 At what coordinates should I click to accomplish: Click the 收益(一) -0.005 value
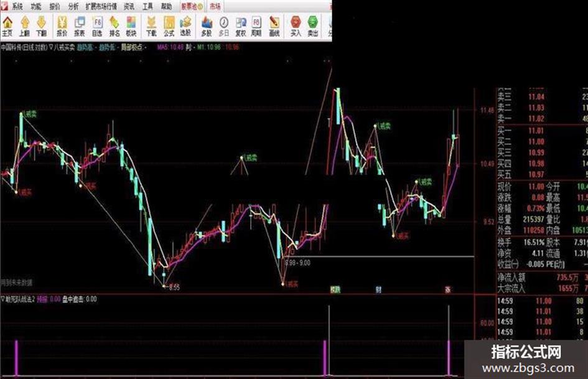coord(534,264)
